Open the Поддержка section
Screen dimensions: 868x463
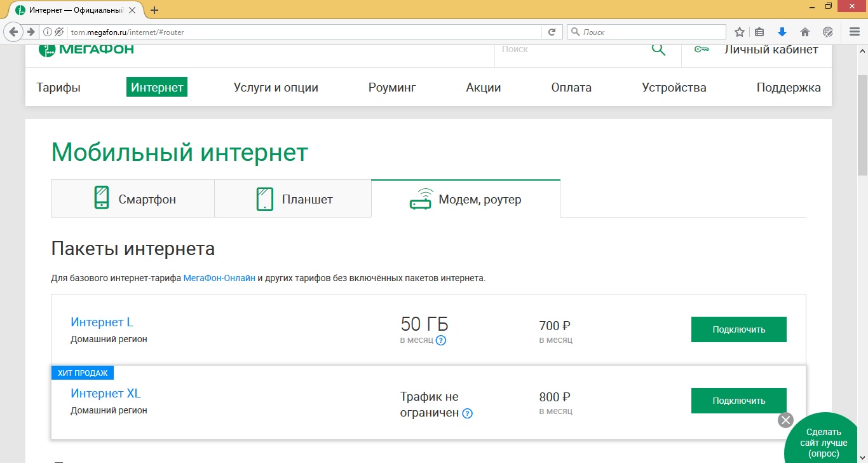[x=788, y=87]
